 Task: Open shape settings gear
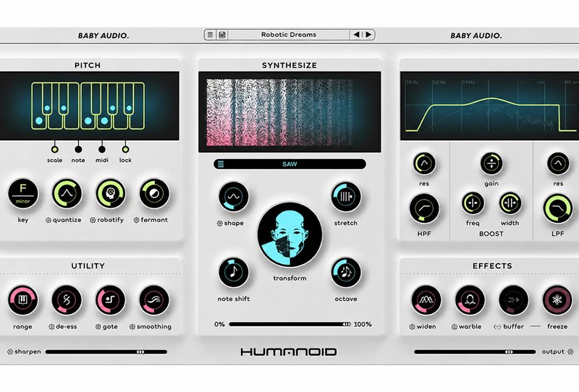(x=220, y=223)
